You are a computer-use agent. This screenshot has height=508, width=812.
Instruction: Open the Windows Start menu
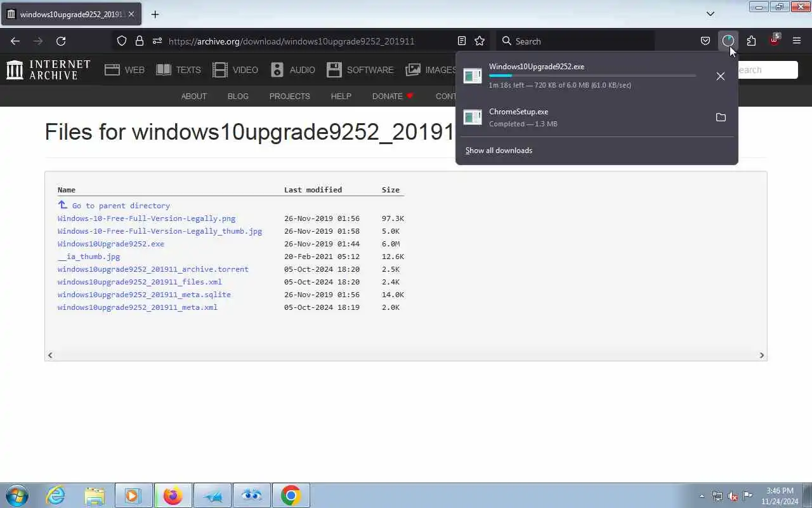[17, 495]
